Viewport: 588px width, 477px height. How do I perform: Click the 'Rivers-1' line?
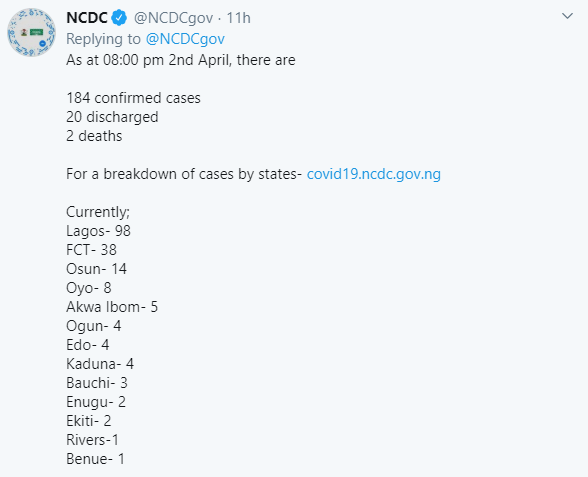click(92, 440)
